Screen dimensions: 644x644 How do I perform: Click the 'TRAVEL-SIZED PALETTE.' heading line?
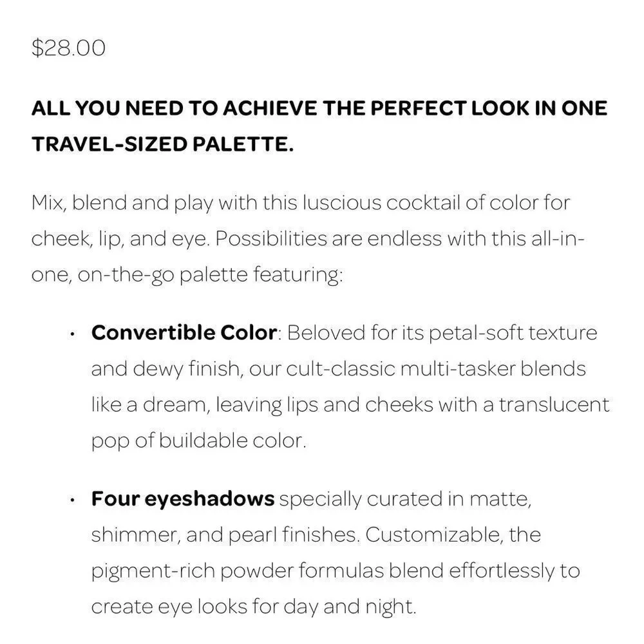tap(163, 144)
